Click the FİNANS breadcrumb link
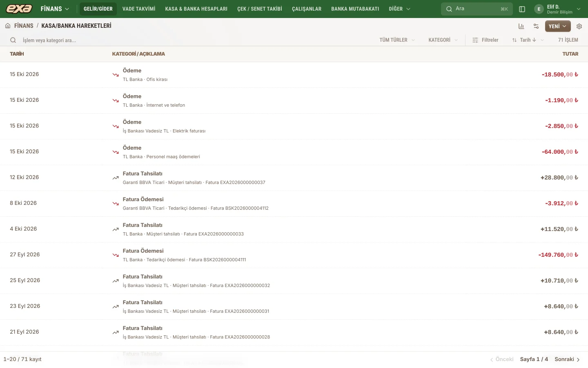 click(x=24, y=26)
